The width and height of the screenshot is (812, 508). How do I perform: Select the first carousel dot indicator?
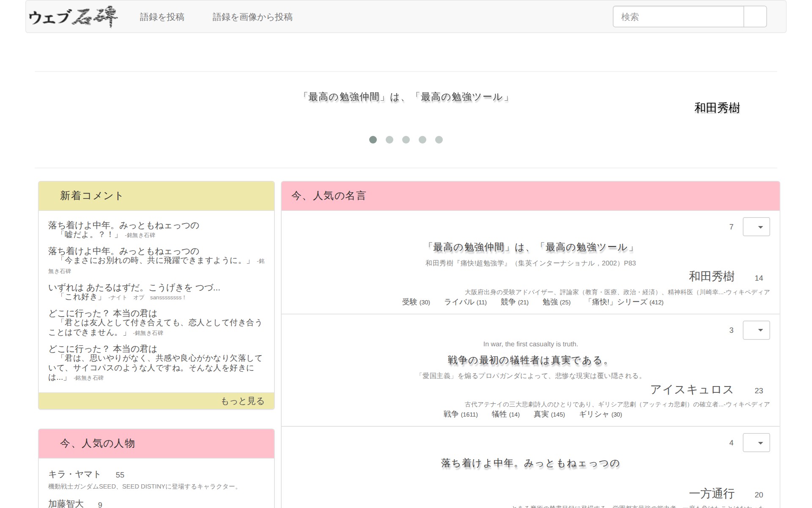pyautogui.click(x=373, y=140)
